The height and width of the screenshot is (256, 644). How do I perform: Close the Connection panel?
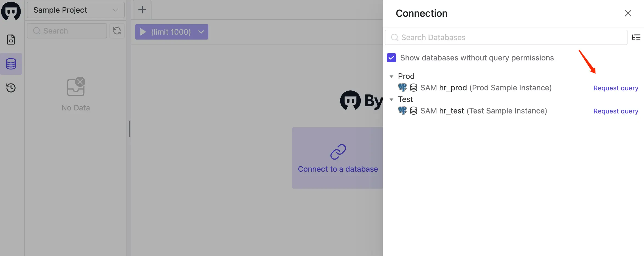click(628, 13)
